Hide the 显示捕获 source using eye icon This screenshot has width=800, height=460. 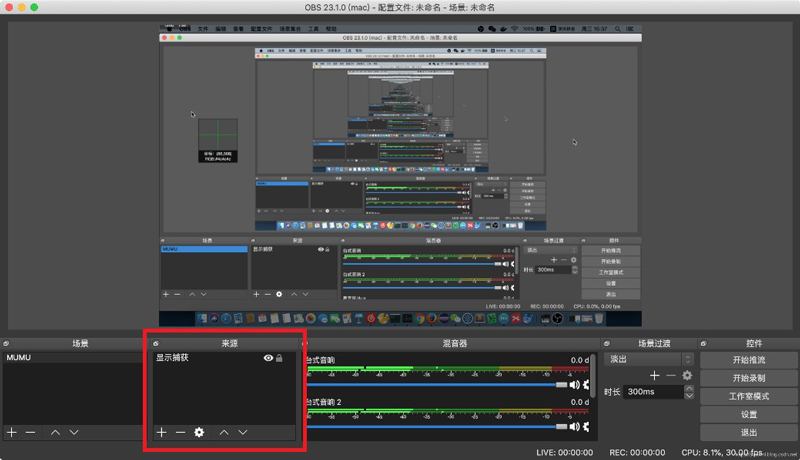(268, 358)
